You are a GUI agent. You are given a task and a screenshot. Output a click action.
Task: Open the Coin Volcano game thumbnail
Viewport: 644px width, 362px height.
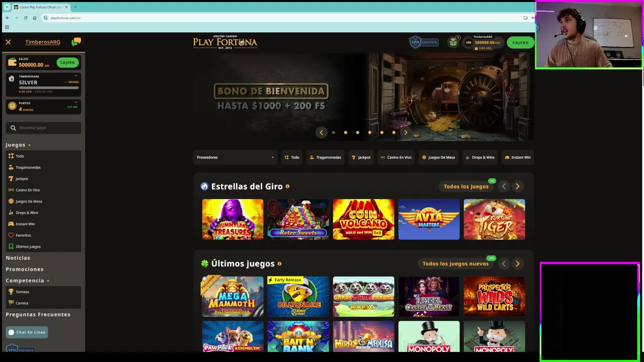(x=363, y=219)
